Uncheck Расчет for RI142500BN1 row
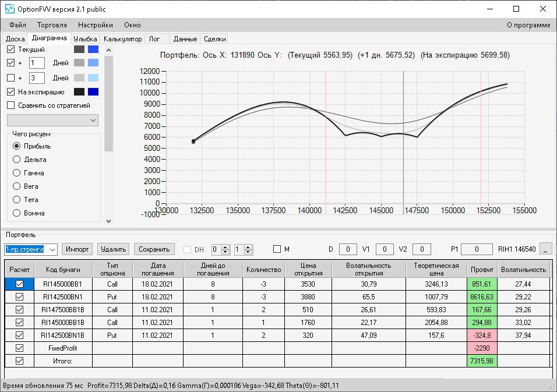The image size is (557, 392). (20, 297)
